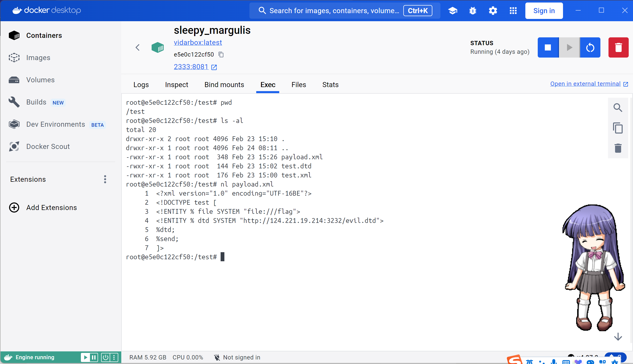Open in external terminal link
Image resolution: width=633 pixels, height=364 pixels.
[589, 84]
